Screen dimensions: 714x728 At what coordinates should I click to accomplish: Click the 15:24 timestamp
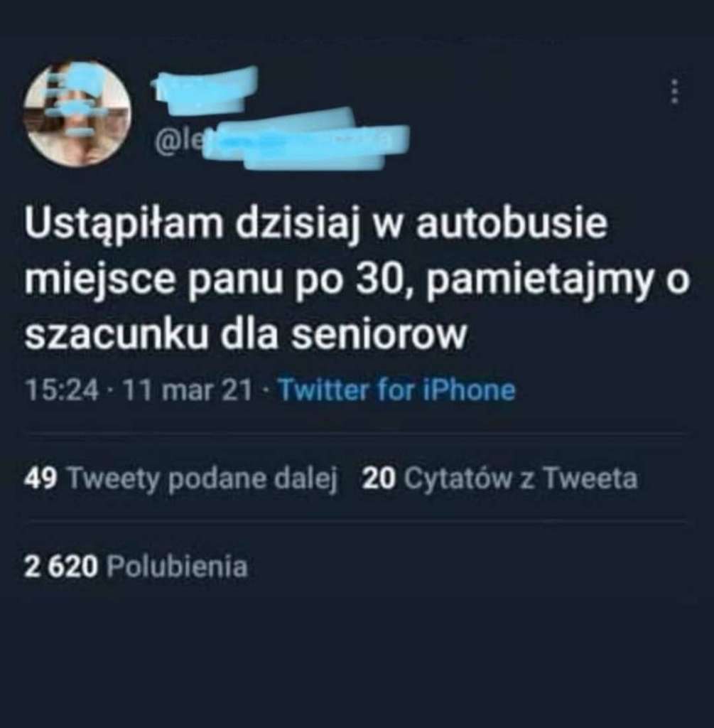coord(63,390)
